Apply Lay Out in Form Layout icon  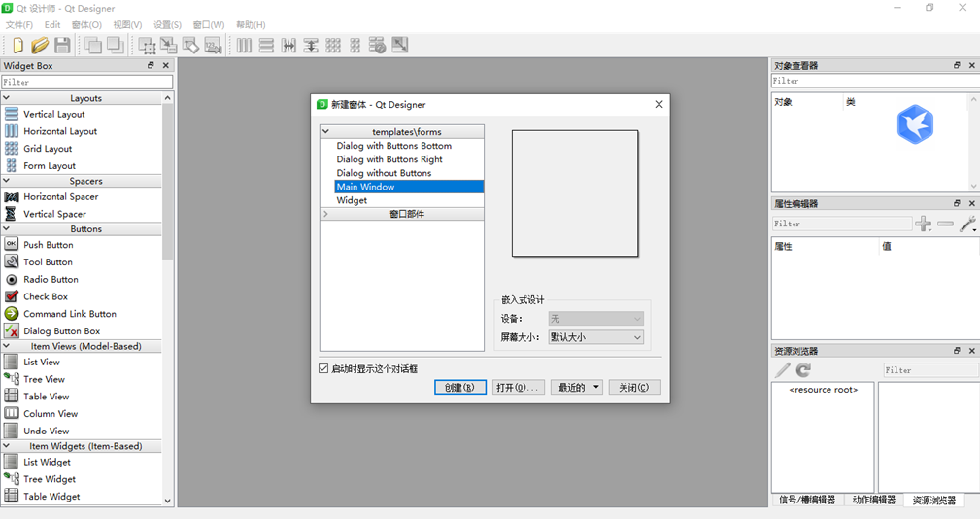pyautogui.click(x=355, y=45)
